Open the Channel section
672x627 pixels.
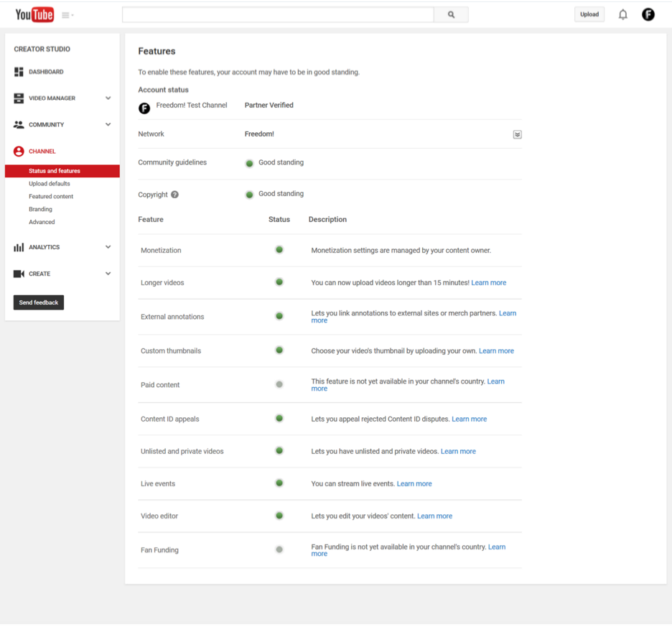click(x=42, y=152)
